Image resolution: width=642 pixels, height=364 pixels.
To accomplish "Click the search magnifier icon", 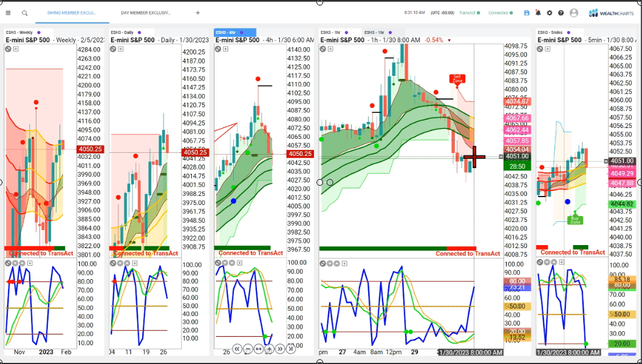I will coord(24,13).
